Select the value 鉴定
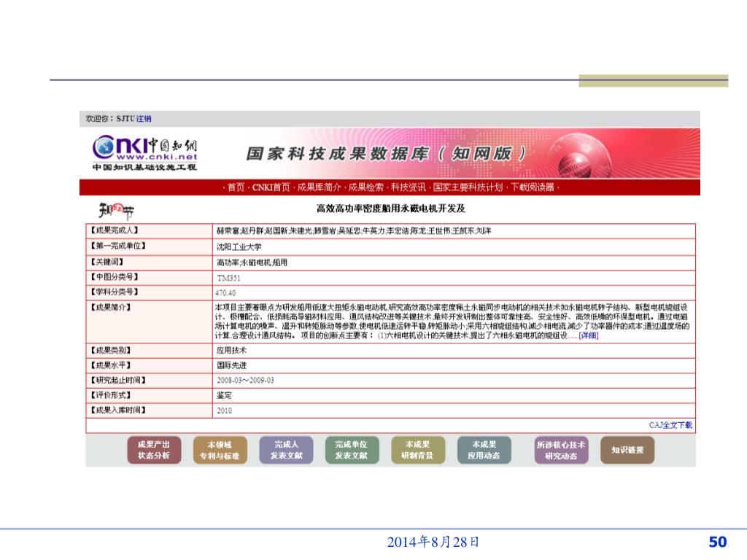The height and width of the screenshot is (560, 747). [x=224, y=396]
